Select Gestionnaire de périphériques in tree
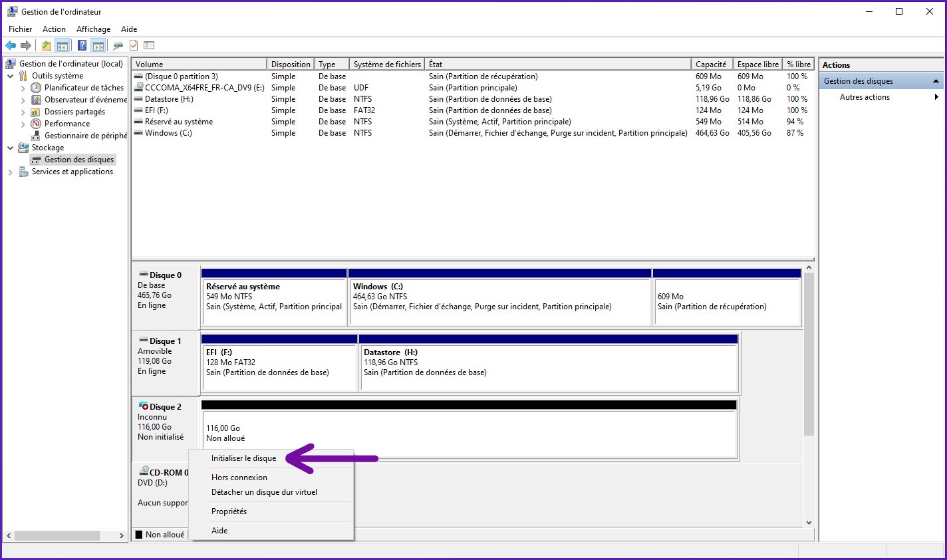 coord(85,136)
